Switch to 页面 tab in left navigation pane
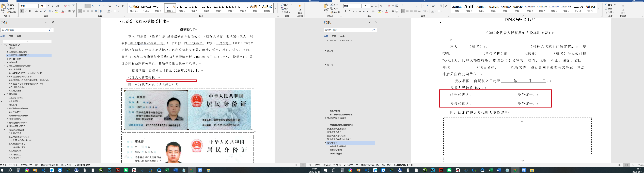Viewport: 644px width, 173px height. click(x=11, y=36)
